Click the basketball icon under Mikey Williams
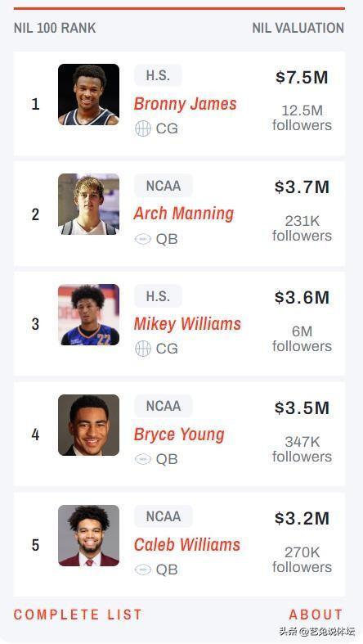 (143, 349)
